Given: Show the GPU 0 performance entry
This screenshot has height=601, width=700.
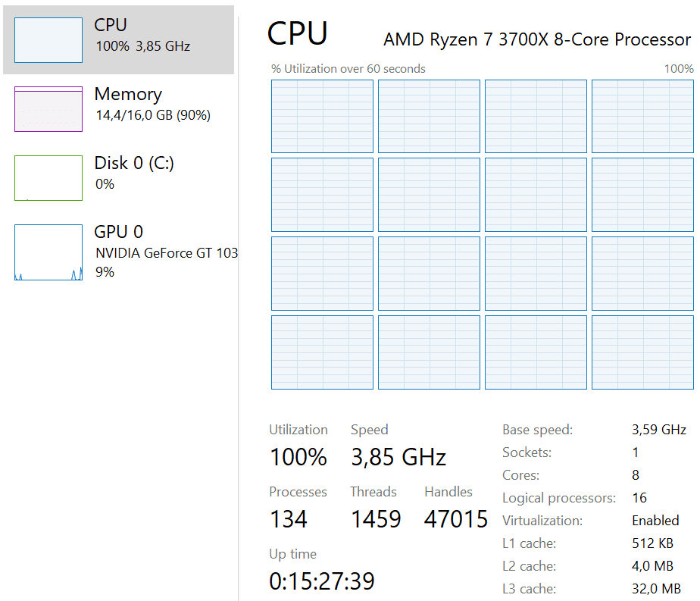Looking at the screenshot, I should click(x=118, y=232).
